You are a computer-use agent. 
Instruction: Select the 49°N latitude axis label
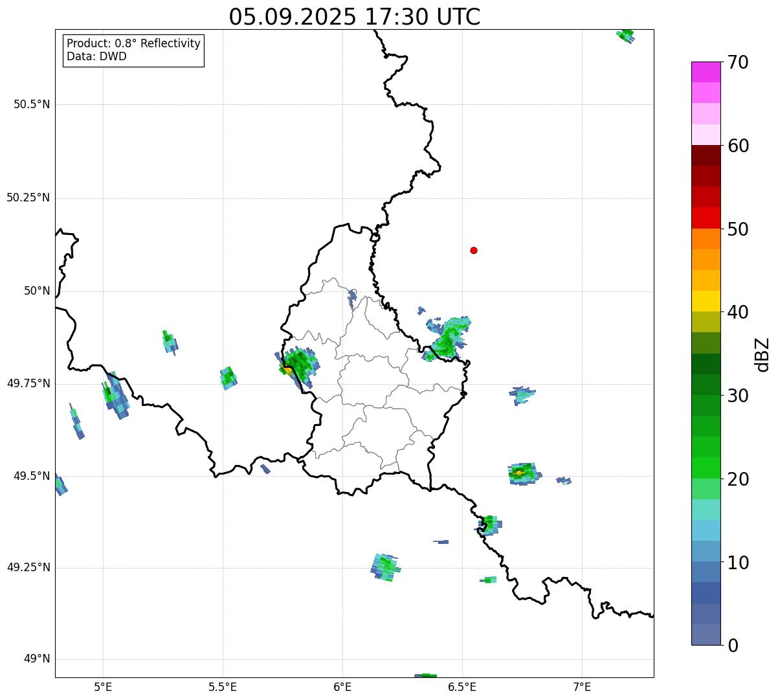click(x=37, y=659)
